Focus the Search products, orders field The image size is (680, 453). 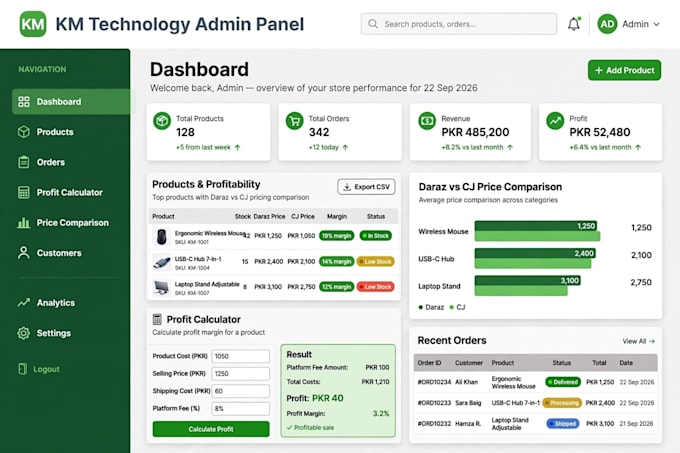459,24
